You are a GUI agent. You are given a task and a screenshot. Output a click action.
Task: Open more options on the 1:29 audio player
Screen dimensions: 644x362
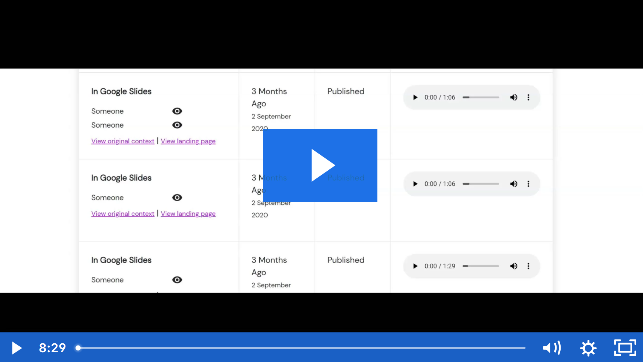click(528, 266)
